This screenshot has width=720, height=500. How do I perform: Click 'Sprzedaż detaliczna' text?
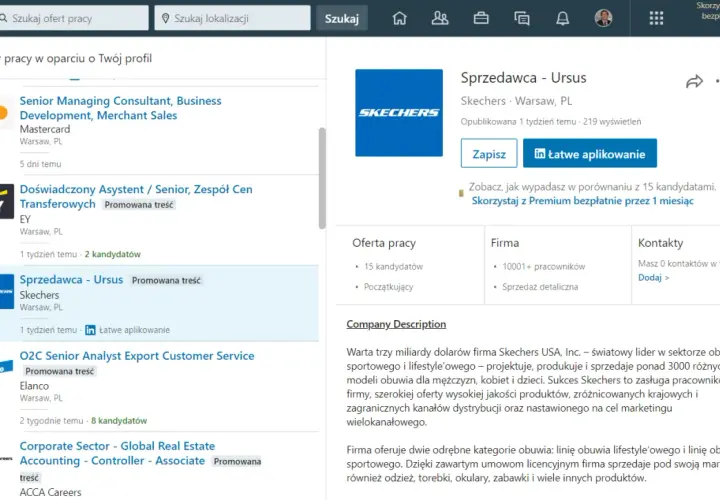tap(540, 287)
